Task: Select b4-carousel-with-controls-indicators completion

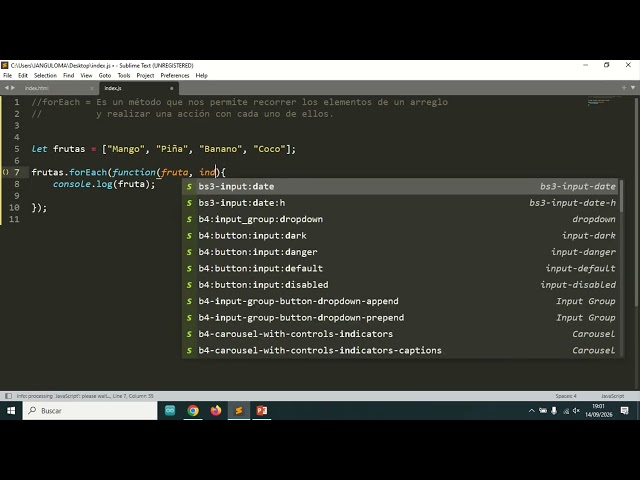Action: click(x=401, y=334)
